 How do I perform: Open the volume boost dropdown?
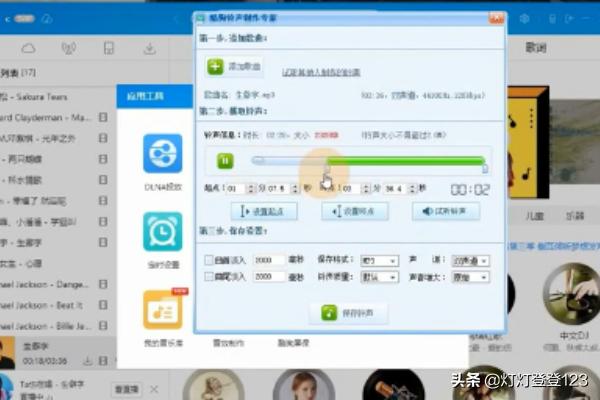(x=470, y=277)
